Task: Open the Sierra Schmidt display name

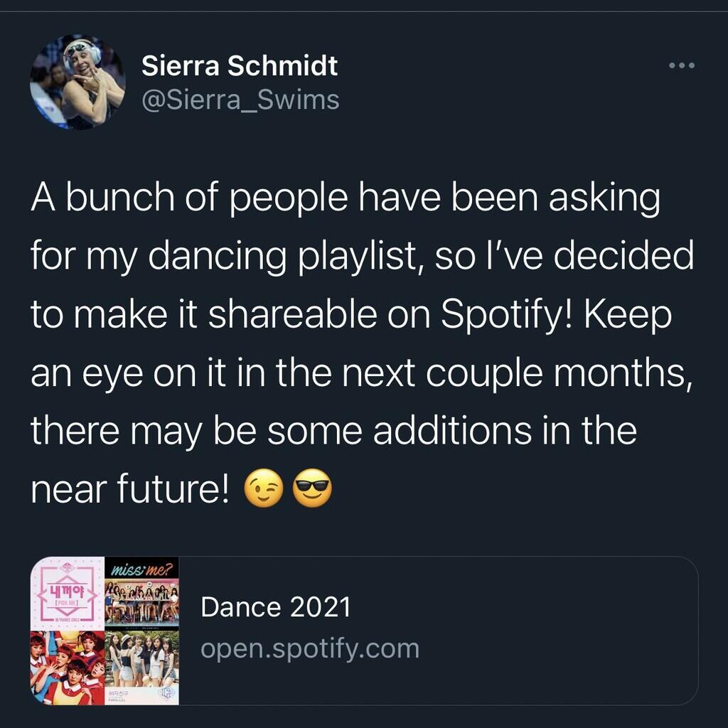Action: 240,65
